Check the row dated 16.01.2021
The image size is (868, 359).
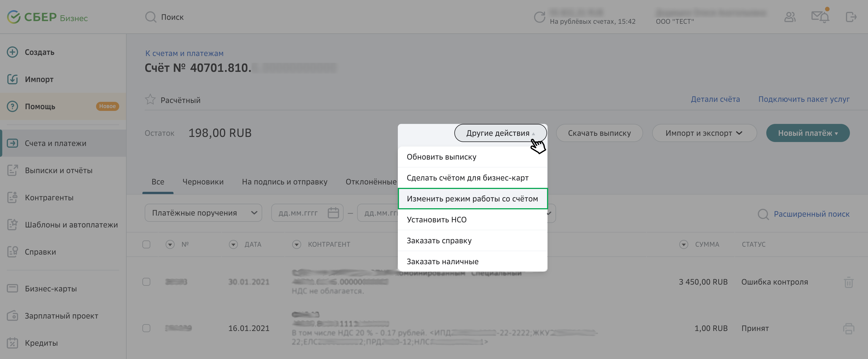(146, 328)
